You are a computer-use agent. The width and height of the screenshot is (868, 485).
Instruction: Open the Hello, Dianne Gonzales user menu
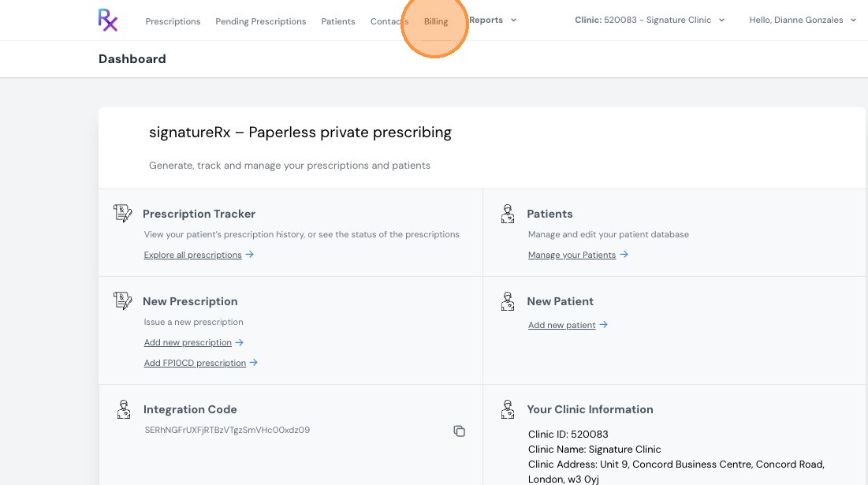[x=803, y=20]
